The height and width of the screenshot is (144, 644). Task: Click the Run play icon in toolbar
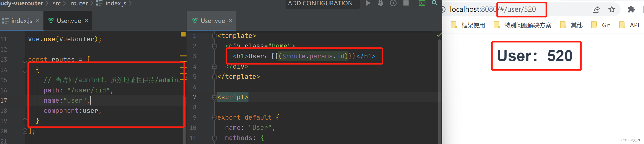(x=368, y=3)
